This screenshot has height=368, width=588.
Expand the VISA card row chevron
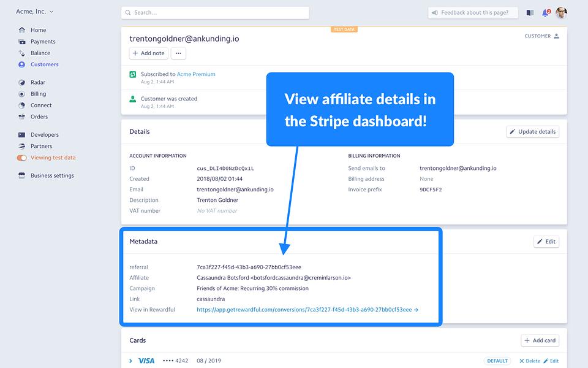pos(130,361)
